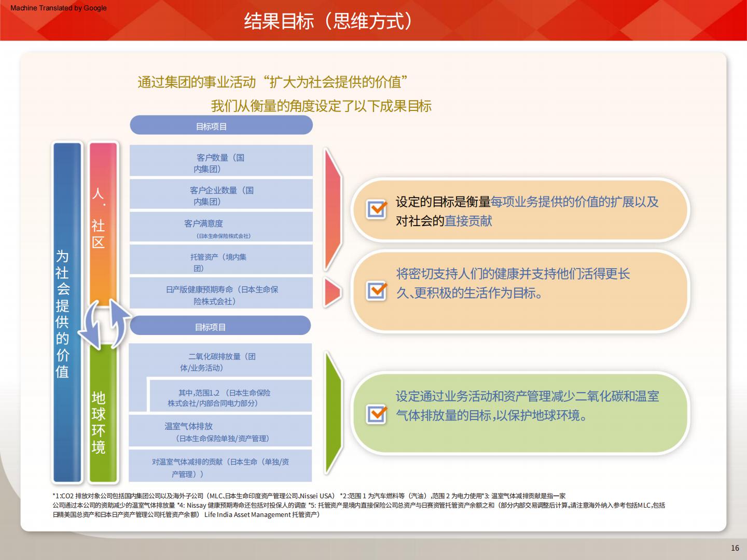Click the slide title 结果目标（思维方式）
Screen dimensions: 747x560
pos(329,21)
